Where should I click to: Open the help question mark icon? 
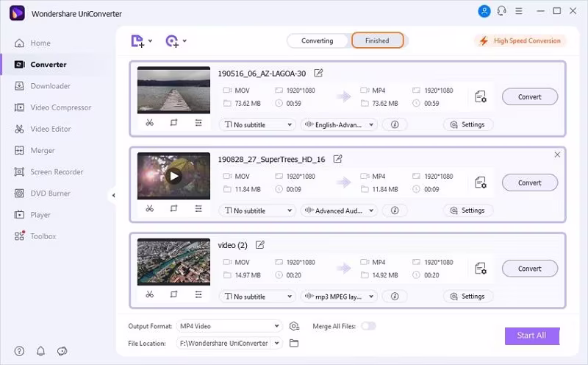(x=19, y=351)
